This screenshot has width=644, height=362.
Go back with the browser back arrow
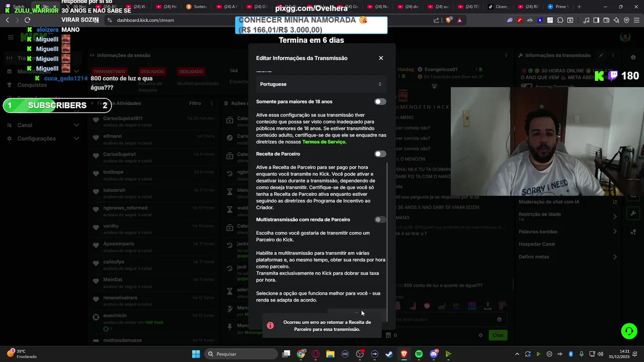[7, 20]
